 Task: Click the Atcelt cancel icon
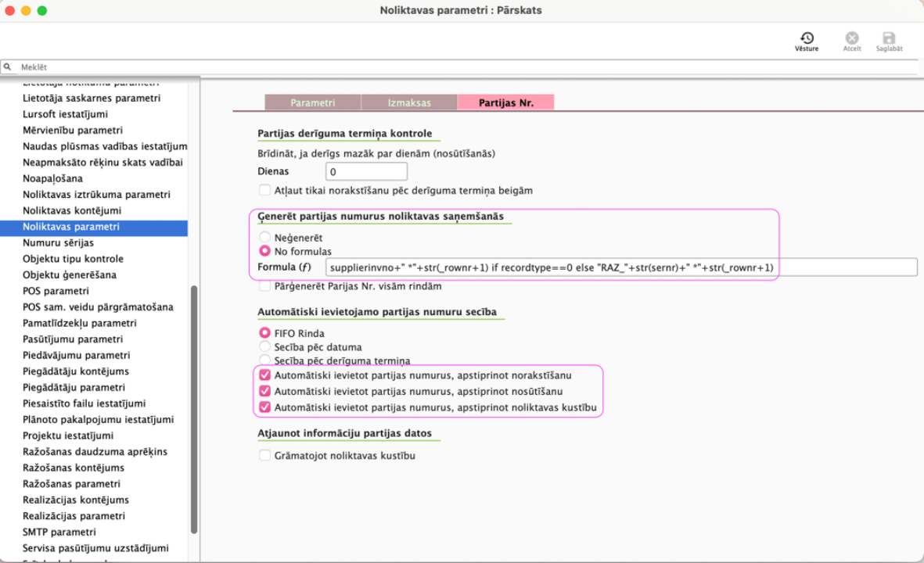click(x=852, y=38)
